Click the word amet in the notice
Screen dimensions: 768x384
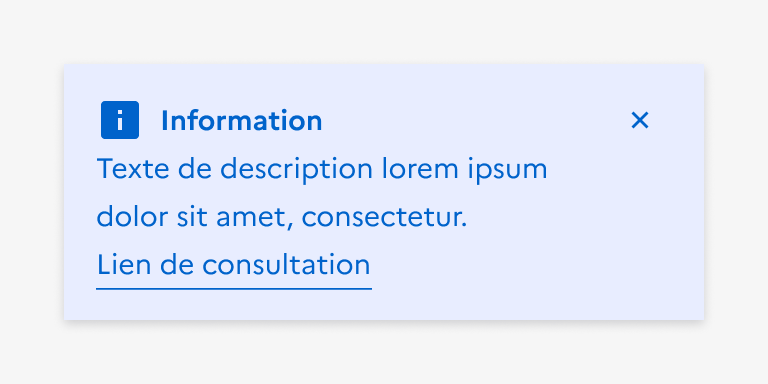pos(255,217)
